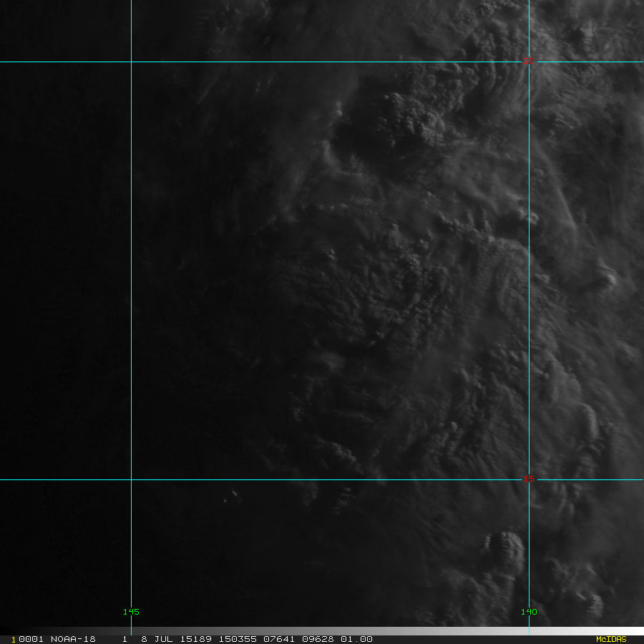Click the 15189 Julian day text

190,639
